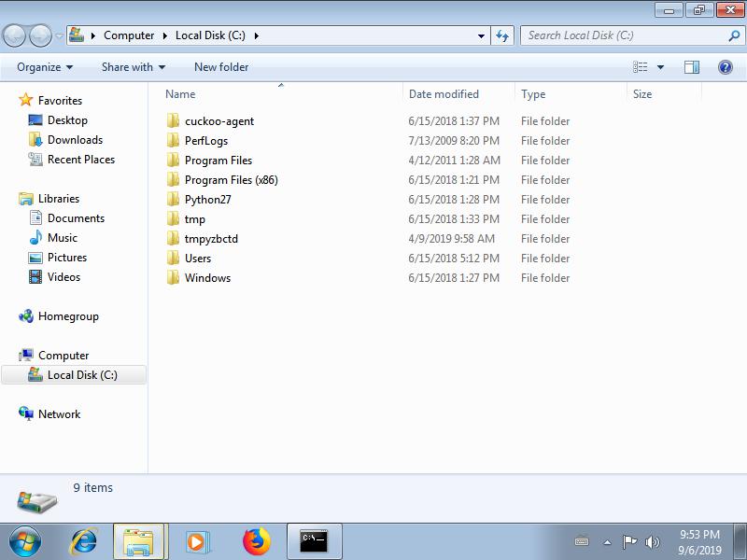747x560 pixels.
Task: Expand the arrow after Local Disk (C:) breadcrumb
Action: (x=256, y=35)
